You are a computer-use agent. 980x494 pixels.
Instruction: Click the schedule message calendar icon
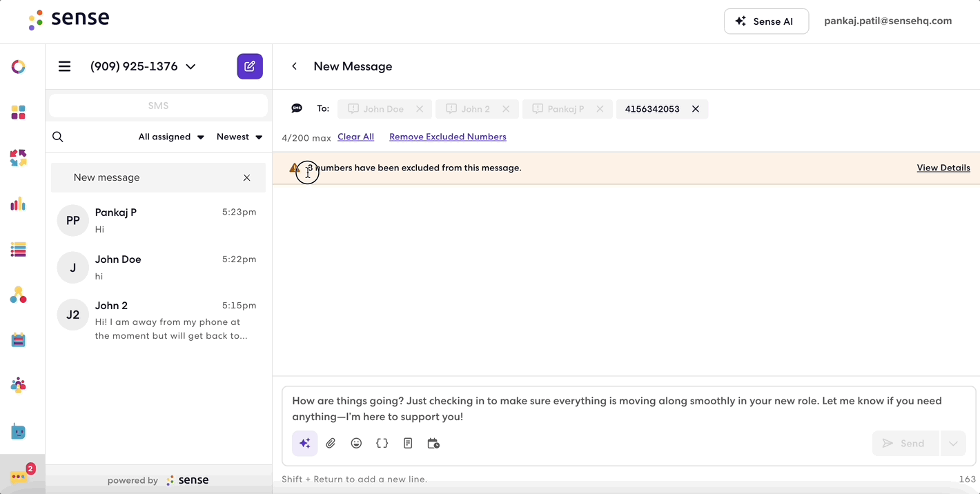coord(433,444)
